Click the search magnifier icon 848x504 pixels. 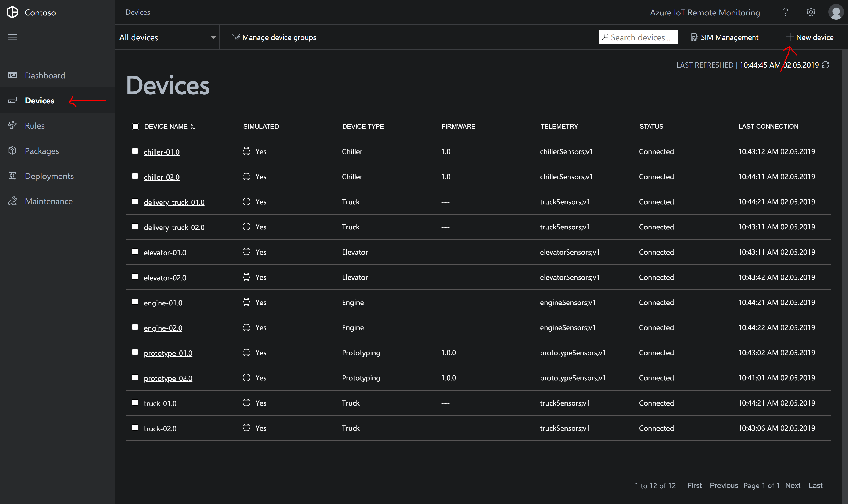coord(605,37)
